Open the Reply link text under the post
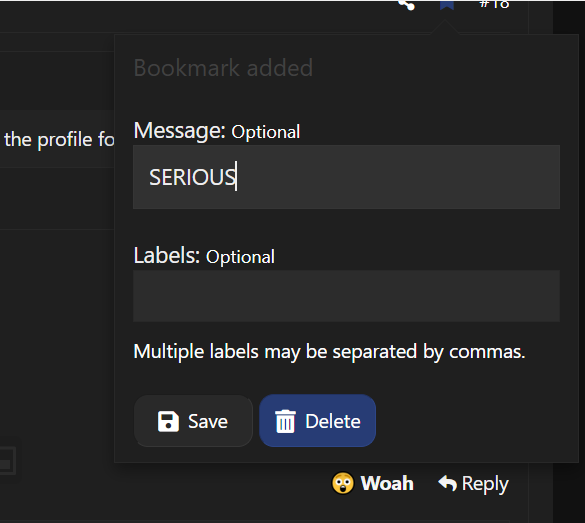 (485, 484)
